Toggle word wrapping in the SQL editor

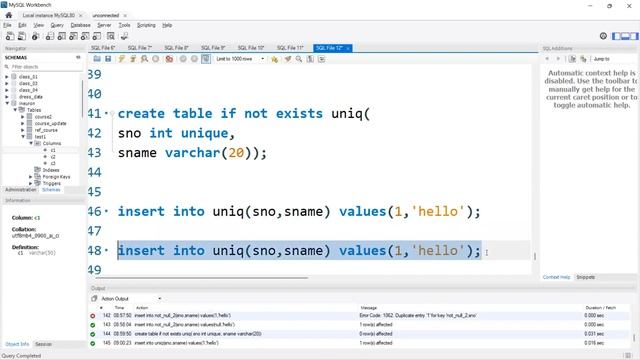pyautogui.click(x=322, y=59)
